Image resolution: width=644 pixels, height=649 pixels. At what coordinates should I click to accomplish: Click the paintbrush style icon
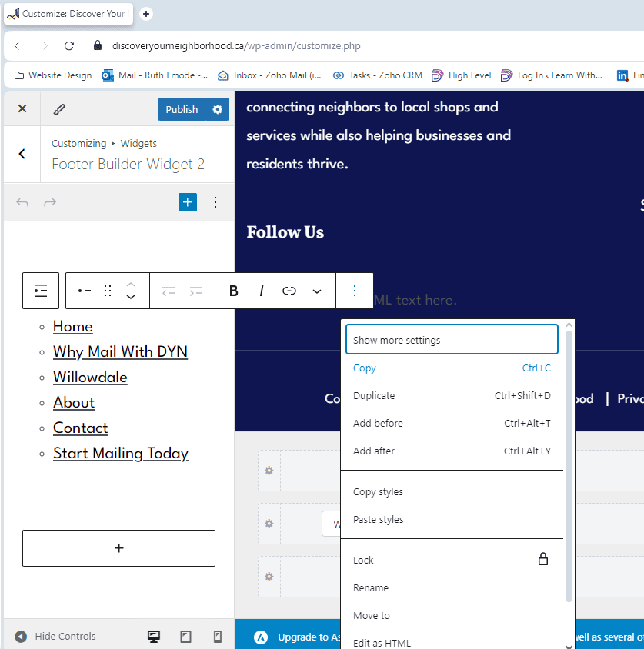coord(59,109)
